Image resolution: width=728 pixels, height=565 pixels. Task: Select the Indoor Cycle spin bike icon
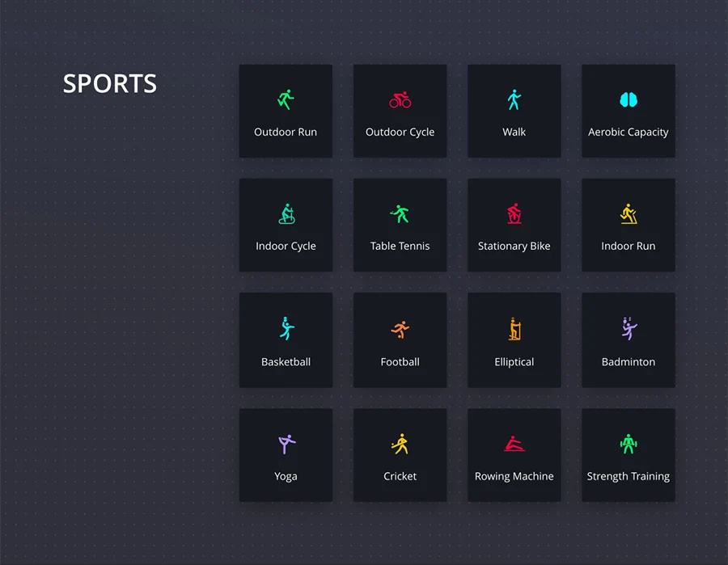(x=286, y=214)
